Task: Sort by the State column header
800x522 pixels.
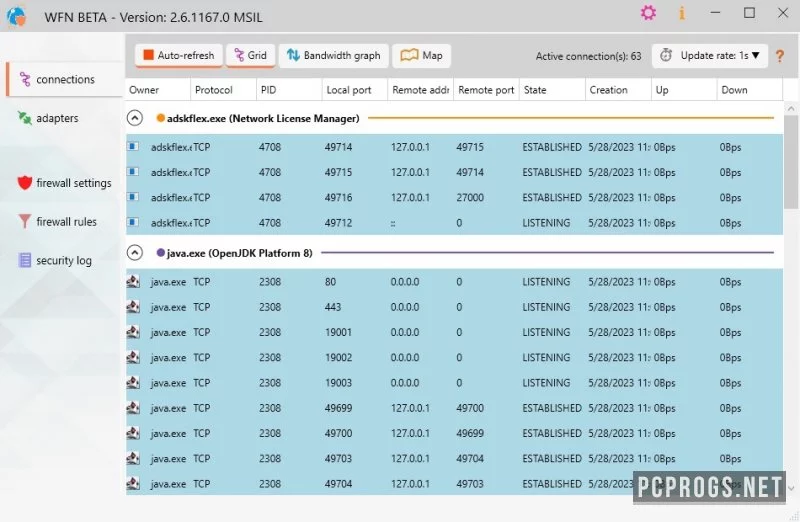Action: (x=553, y=90)
